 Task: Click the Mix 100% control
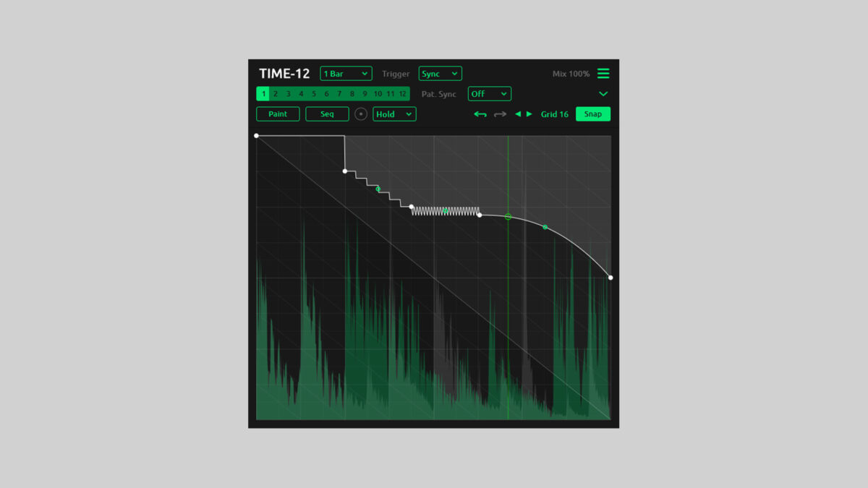tap(571, 73)
